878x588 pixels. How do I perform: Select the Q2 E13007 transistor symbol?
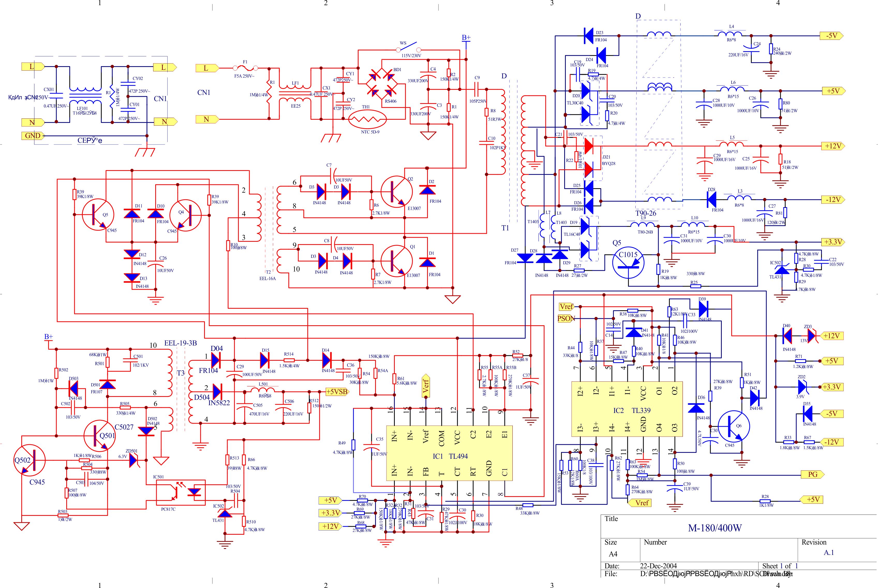coord(397,191)
